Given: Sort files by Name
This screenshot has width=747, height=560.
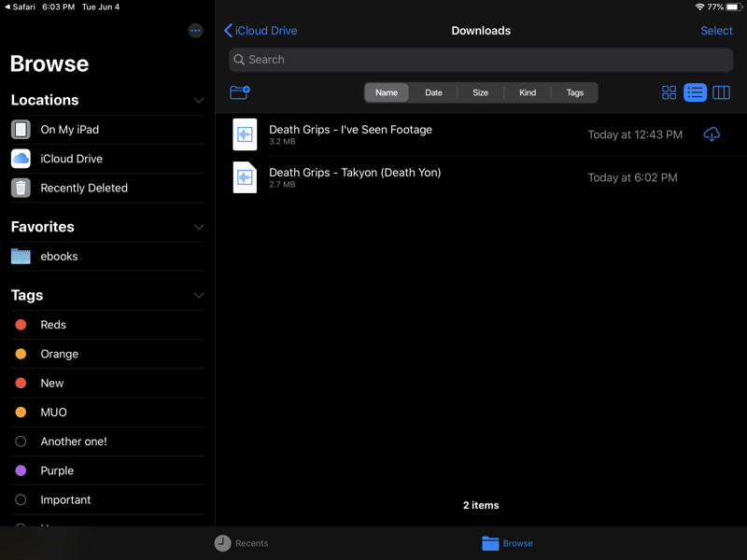Looking at the screenshot, I should (x=387, y=92).
